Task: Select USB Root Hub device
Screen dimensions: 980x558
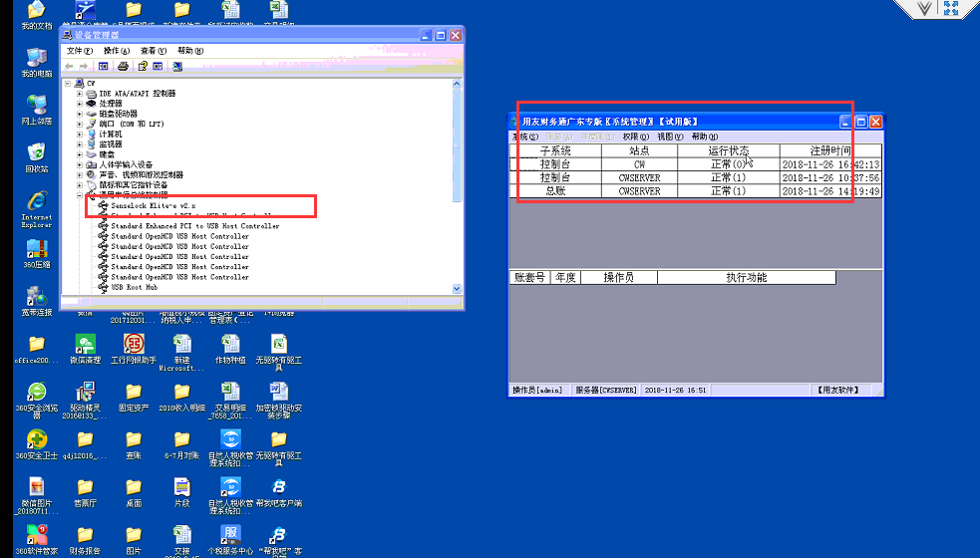Action: pyautogui.click(x=134, y=287)
